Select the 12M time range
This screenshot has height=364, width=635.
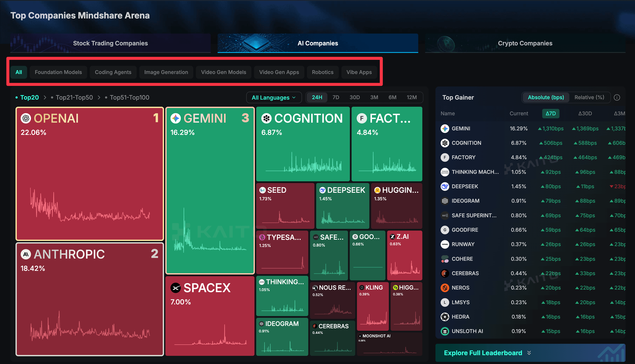click(411, 97)
